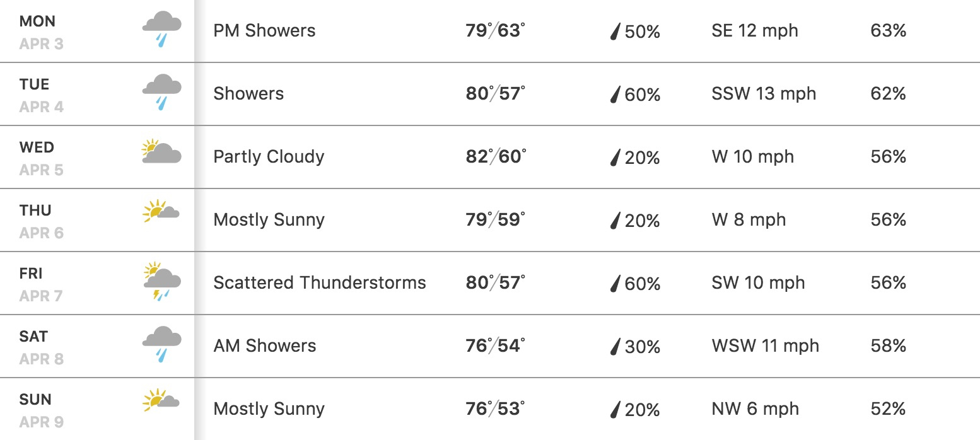The width and height of the screenshot is (980, 440).
Task: Click the Scattered Thunderstorms description
Action: [x=320, y=282]
